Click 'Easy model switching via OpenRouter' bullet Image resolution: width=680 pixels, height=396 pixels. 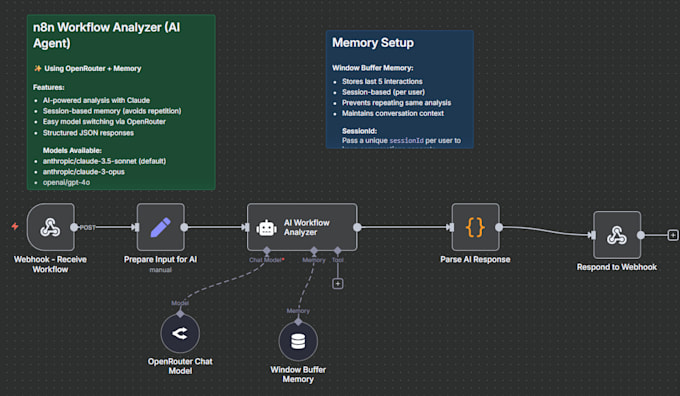[104, 121]
